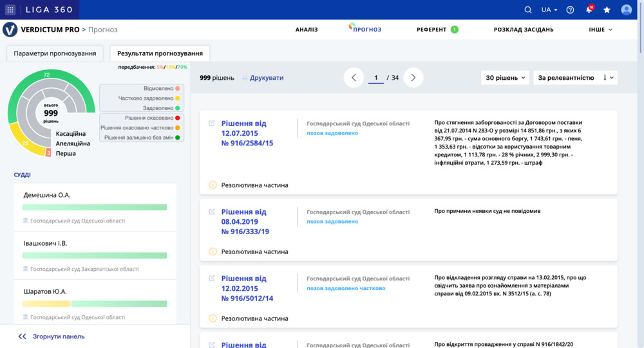Click the Verdictum Pro logo icon
644x348 pixels.
(10, 30)
